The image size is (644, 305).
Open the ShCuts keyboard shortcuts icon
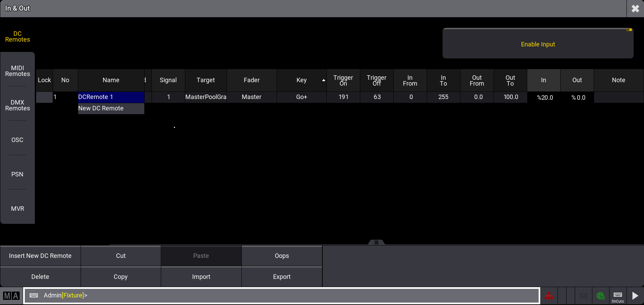pyautogui.click(x=617, y=296)
